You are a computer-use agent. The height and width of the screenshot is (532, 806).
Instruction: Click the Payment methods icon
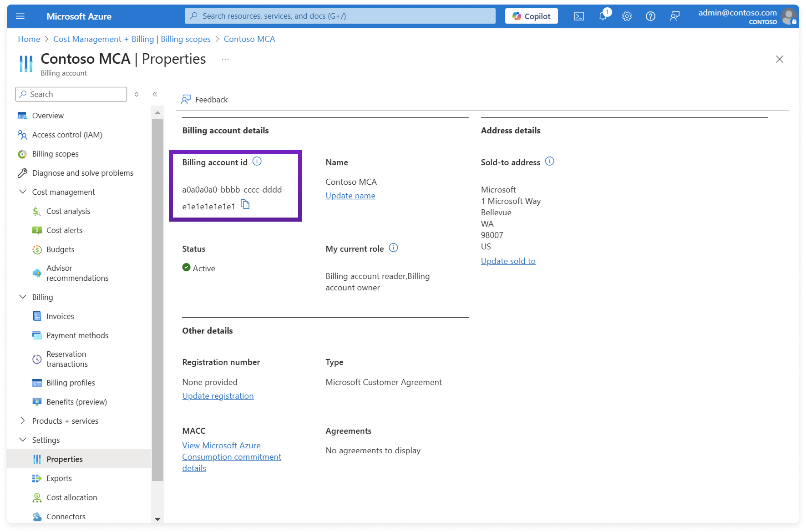tap(37, 335)
